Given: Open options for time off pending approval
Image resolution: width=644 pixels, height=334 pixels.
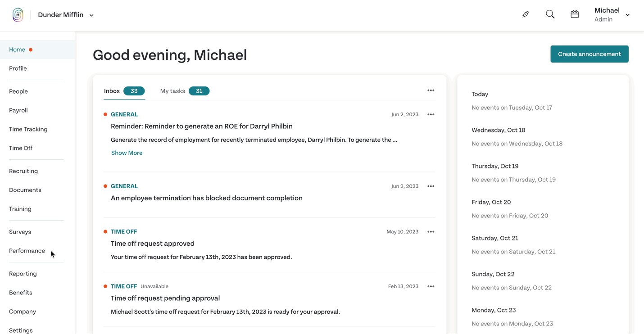Looking at the screenshot, I should point(431,286).
